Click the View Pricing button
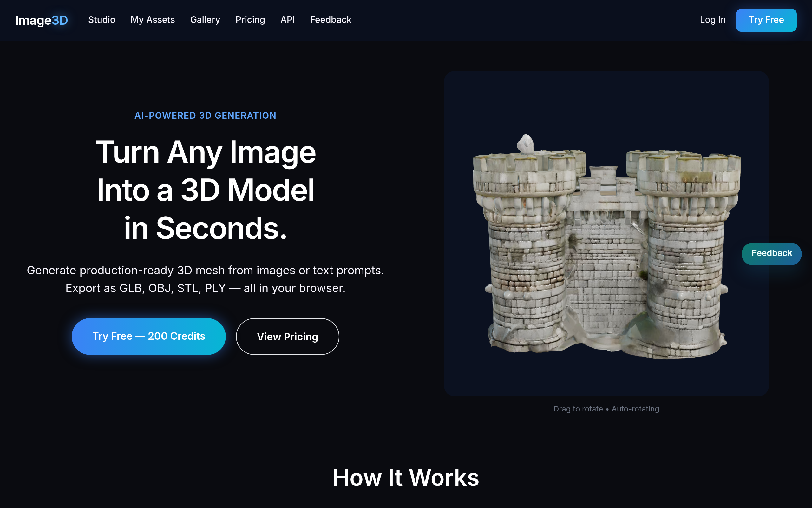The width and height of the screenshot is (812, 508). pyautogui.click(x=288, y=336)
